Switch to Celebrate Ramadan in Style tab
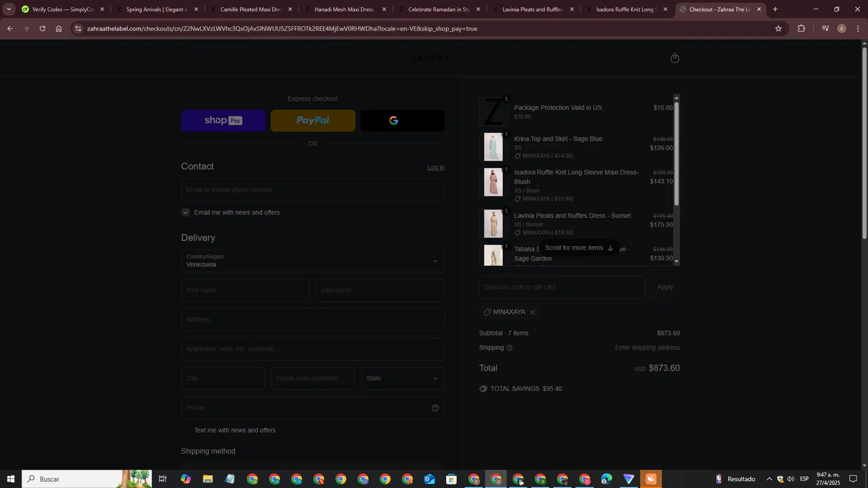Screen dimensions: 868x488 click(x=439, y=9)
